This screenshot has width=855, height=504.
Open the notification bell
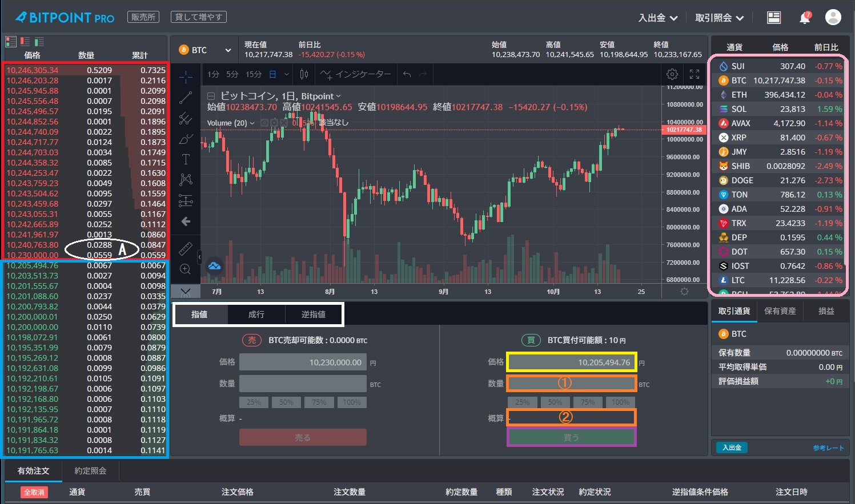pyautogui.click(x=805, y=18)
